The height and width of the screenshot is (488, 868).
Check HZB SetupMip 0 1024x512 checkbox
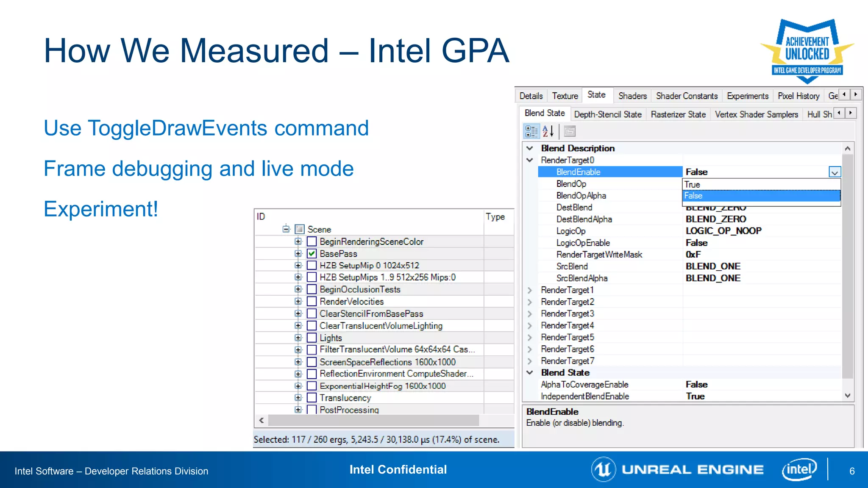click(312, 266)
